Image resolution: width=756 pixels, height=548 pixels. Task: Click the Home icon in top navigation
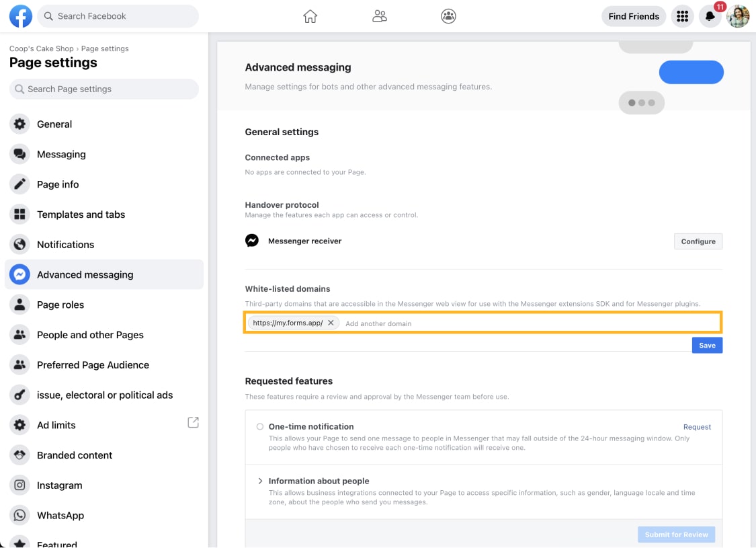(x=310, y=15)
